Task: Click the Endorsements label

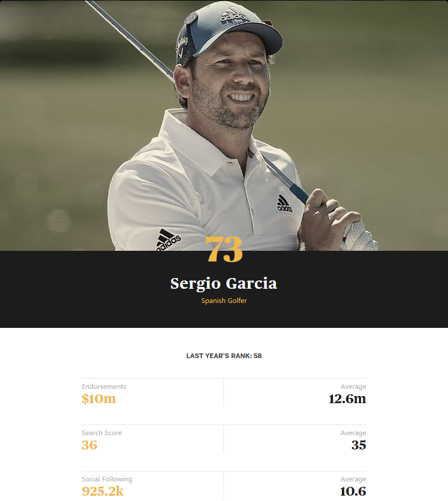Action: tap(104, 387)
